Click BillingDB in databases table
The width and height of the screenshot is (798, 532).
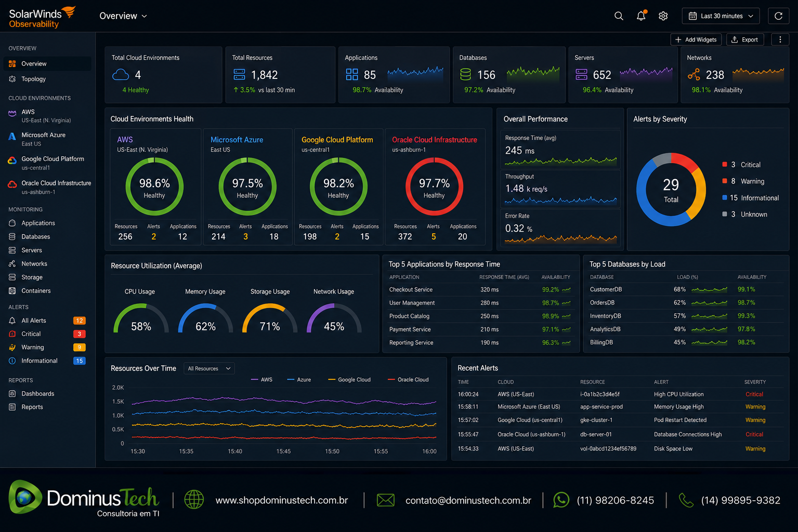[601, 342]
